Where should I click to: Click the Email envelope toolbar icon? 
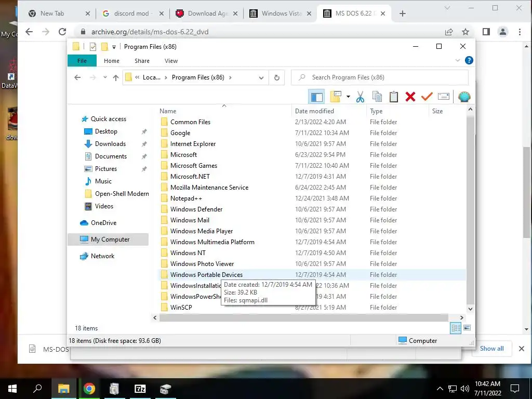pos(444,97)
